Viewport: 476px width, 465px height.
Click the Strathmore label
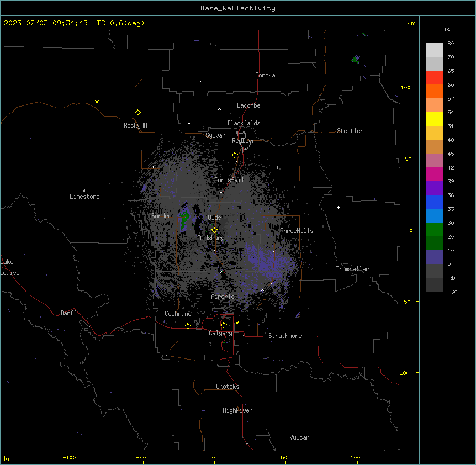(285, 336)
